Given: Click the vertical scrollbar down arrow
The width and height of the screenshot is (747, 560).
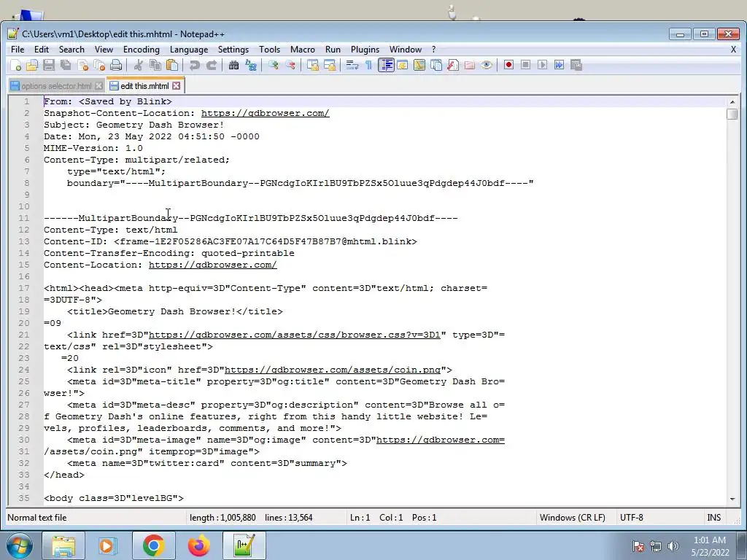Looking at the screenshot, I should click(732, 499).
